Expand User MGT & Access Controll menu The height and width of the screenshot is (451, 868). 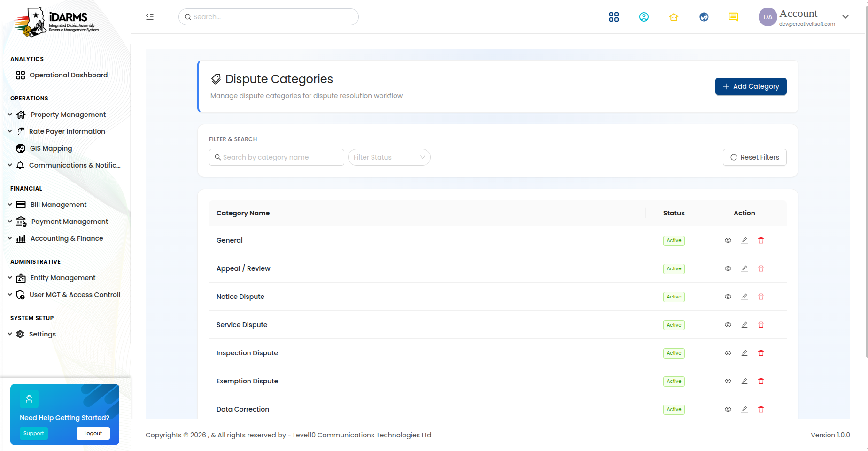coord(10,295)
